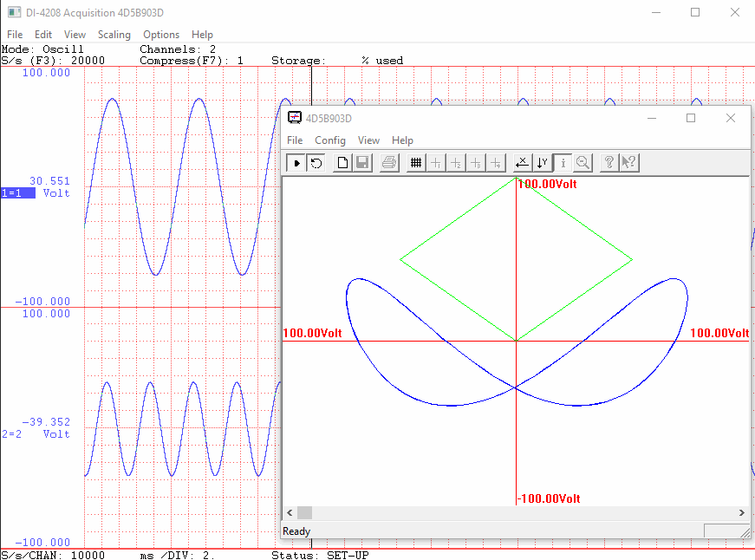Click the Ready status bar text
The width and height of the screenshot is (755, 560).
pos(296,531)
